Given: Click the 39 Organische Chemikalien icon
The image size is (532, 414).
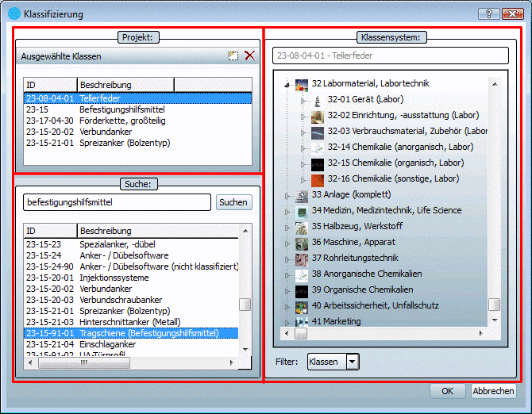Looking at the screenshot, I should coord(301,291).
